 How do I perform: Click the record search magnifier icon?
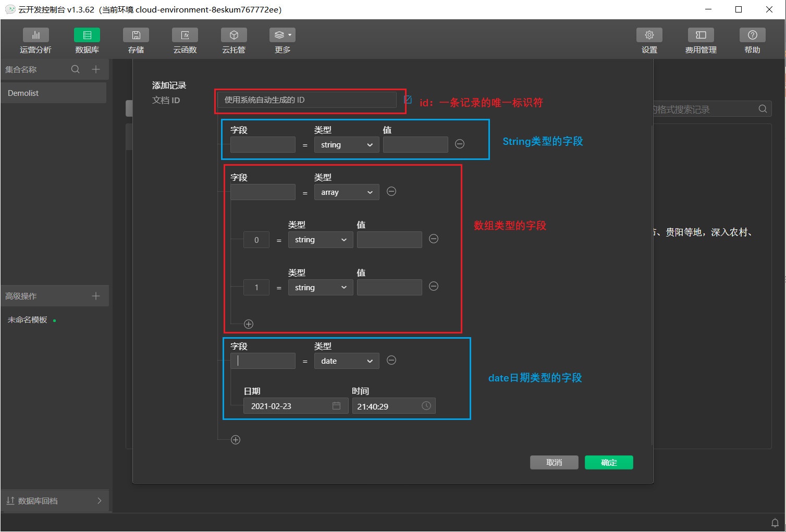[763, 109]
